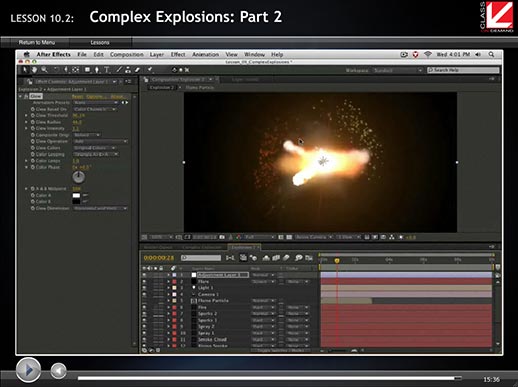The image size is (518, 387).
Task: Toggle Color Phase stopwatch keyframing
Action: 33,167
